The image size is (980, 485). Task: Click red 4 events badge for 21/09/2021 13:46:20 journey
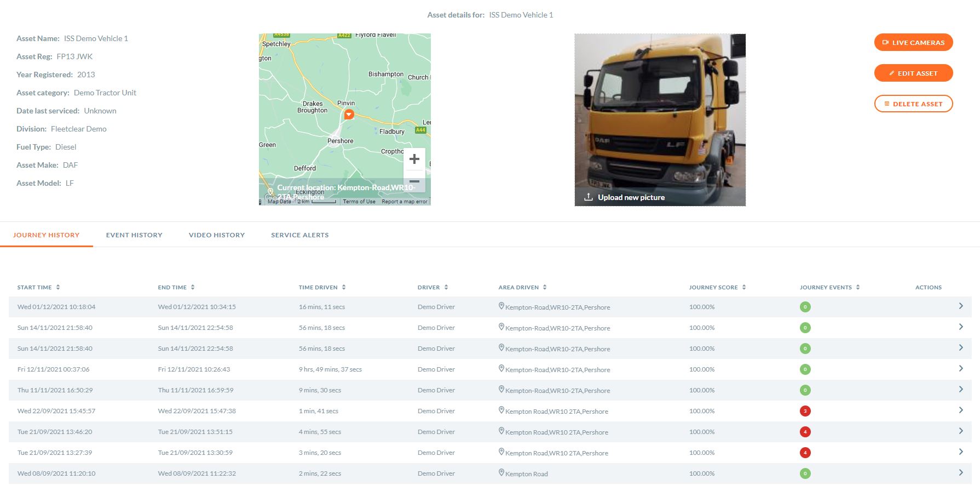(x=805, y=432)
